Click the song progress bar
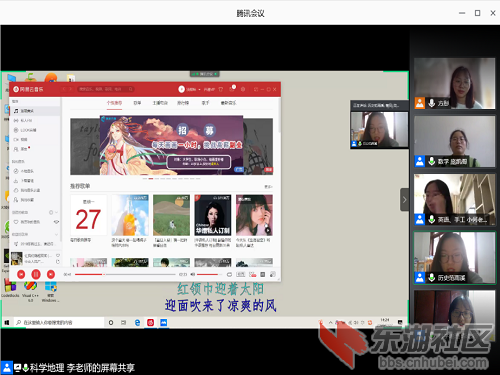Viewport: 500px width, 375px height. point(125,274)
